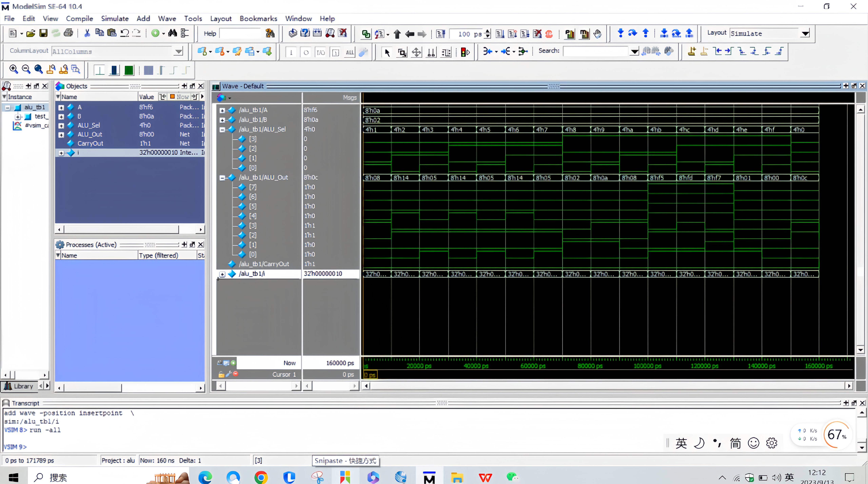
Task: Click the Zoom Full icon
Action: [x=38, y=69]
